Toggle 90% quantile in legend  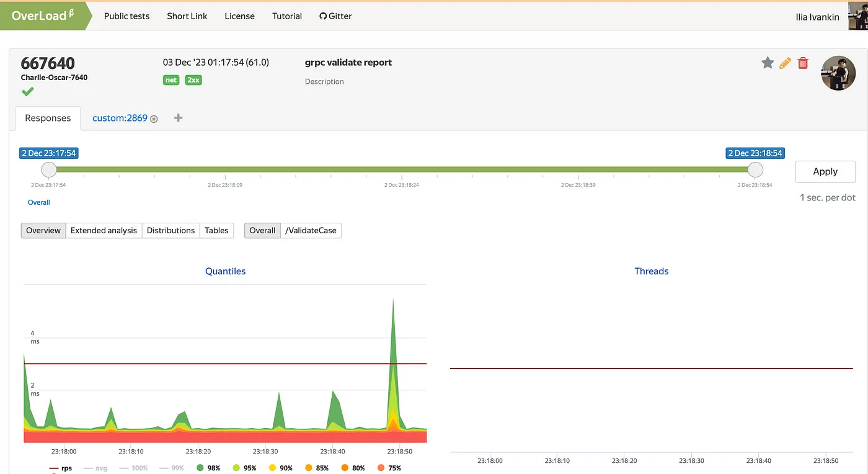coord(280,468)
